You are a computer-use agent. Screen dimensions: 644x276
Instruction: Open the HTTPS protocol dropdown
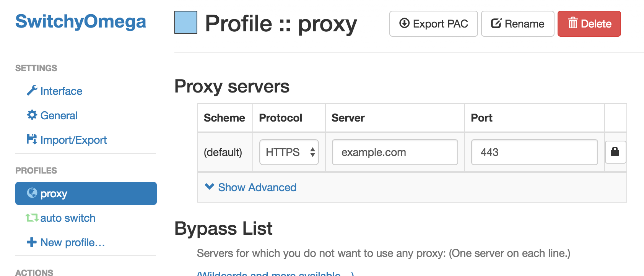pos(289,152)
